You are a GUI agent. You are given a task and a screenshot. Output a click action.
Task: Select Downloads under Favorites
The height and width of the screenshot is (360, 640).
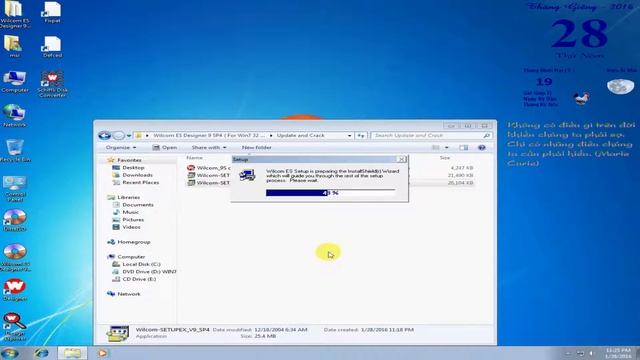coord(137,175)
